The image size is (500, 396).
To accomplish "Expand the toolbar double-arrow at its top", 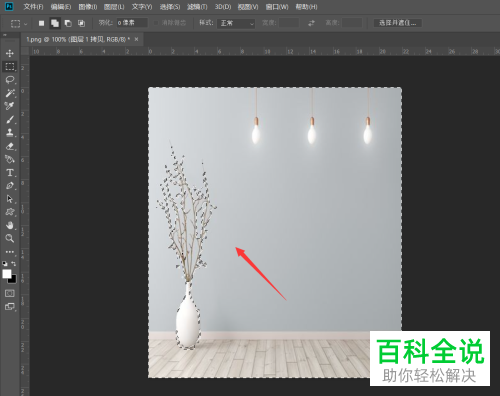I will (5, 35).
